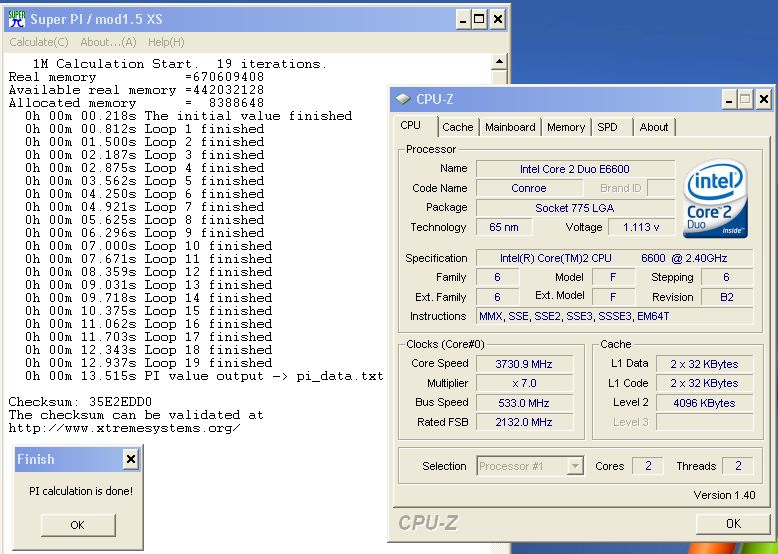Switch to the Memory tab in CPU-Z
Image resolution: width=778 pixels, height=554 pixels.
[566, 127]
